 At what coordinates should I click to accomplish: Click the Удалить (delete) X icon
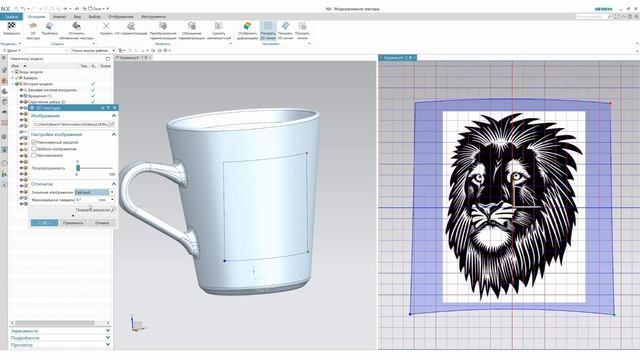point(106,26)
